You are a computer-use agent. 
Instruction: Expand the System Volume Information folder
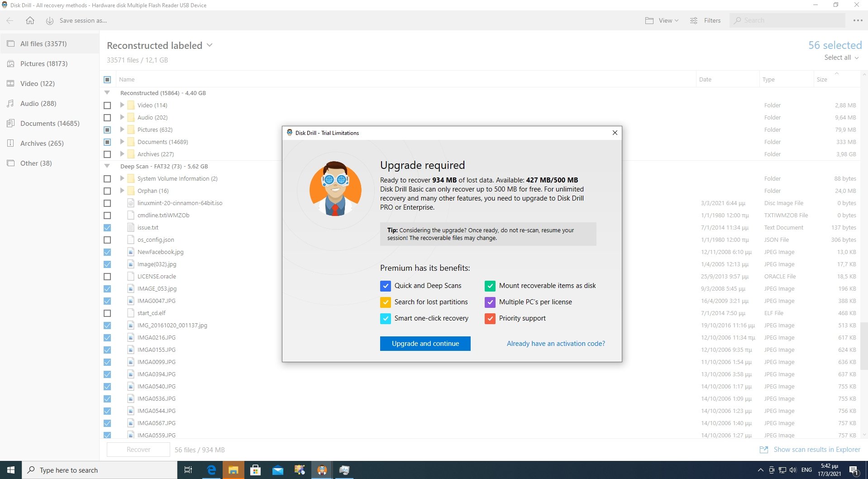[122, 178]
